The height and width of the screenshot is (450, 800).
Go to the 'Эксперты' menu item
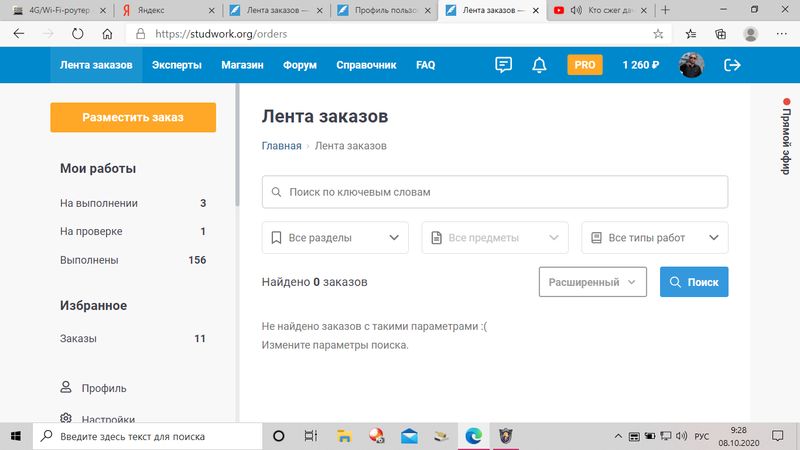click(x=177, y=65)
